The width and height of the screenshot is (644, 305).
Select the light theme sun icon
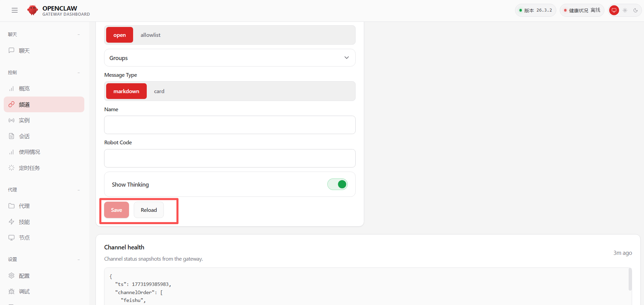pos(625,10)
